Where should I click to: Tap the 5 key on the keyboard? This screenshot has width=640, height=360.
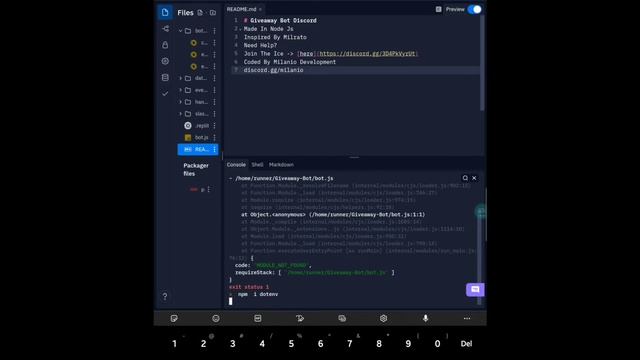(x=291, y=344)
